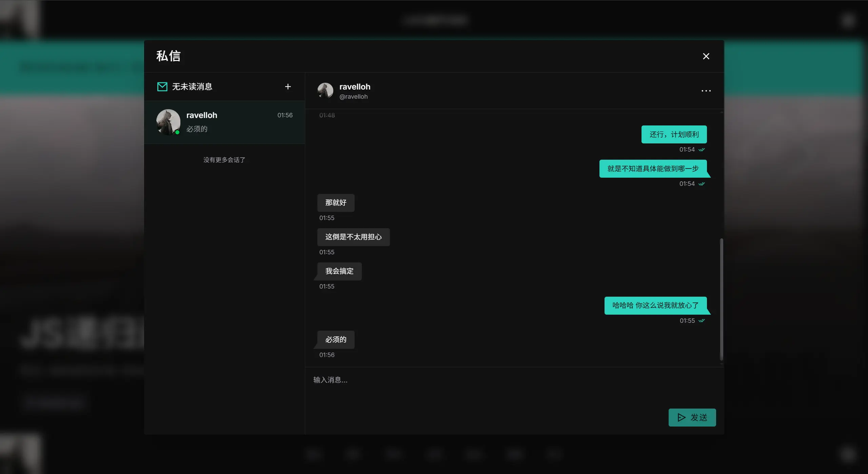Click the 这倒是不太用担心 message bubble
868x474 pixels.
tap(353, 237)
